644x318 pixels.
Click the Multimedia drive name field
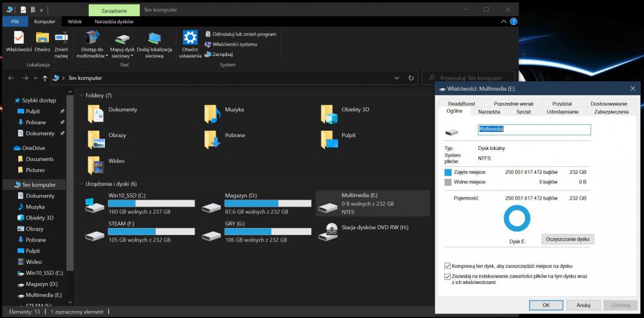[534, 129]
